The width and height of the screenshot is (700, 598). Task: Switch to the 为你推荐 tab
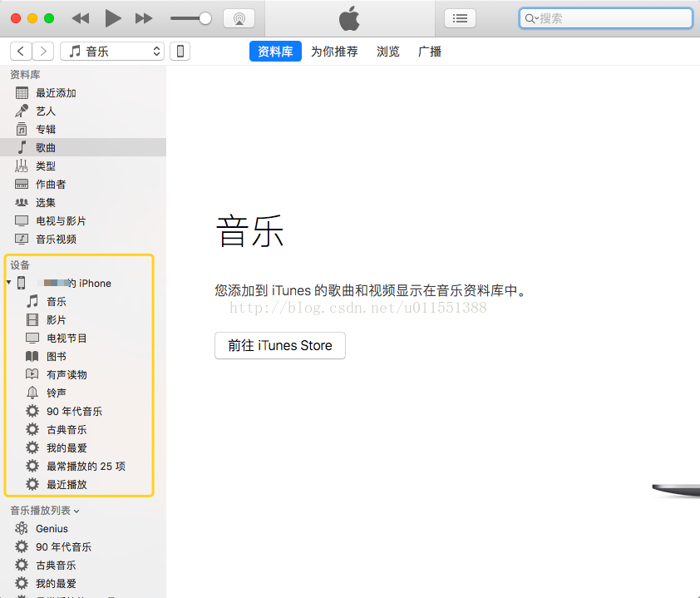click(x=334, y=52)
